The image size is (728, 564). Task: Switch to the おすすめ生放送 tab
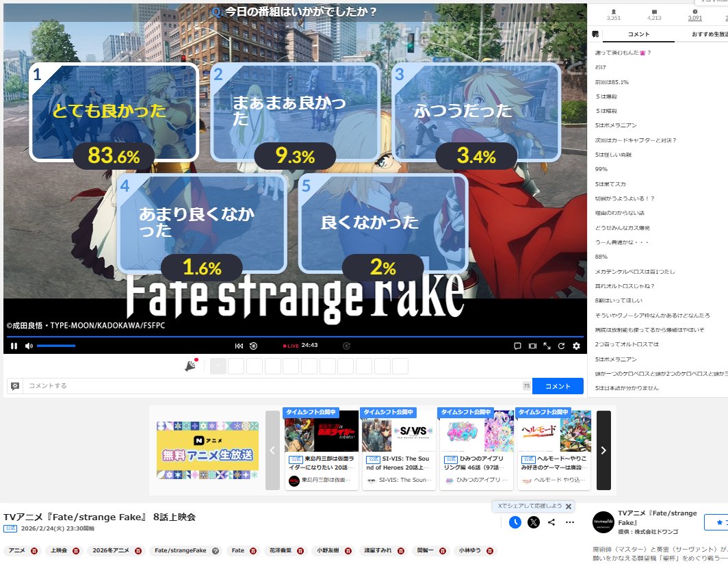point(709,34)
